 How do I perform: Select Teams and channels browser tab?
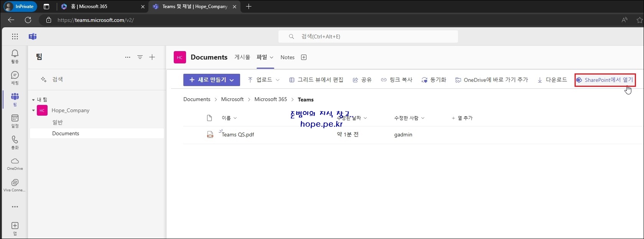point(195,7)
